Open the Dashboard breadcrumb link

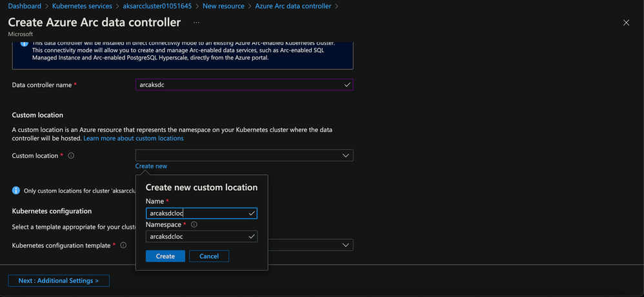tap(25, 6)
